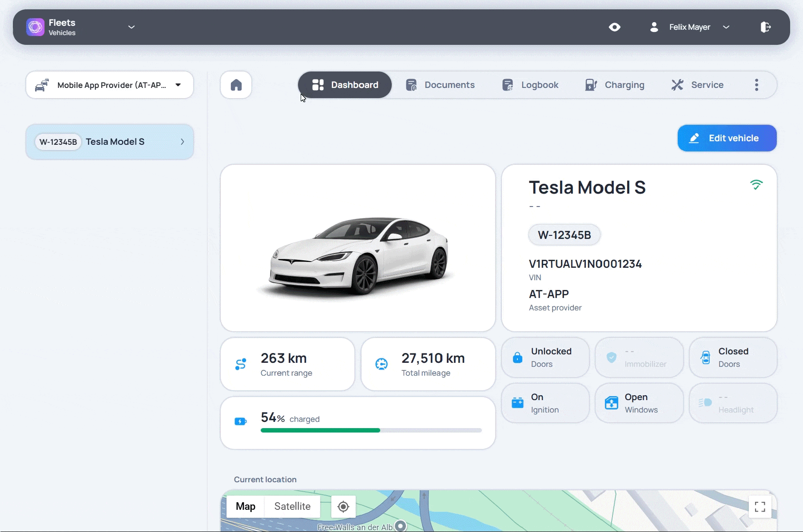This screenshot has height=532, width=803.
Task: Click the 263 km current range value
Action: 284,358
